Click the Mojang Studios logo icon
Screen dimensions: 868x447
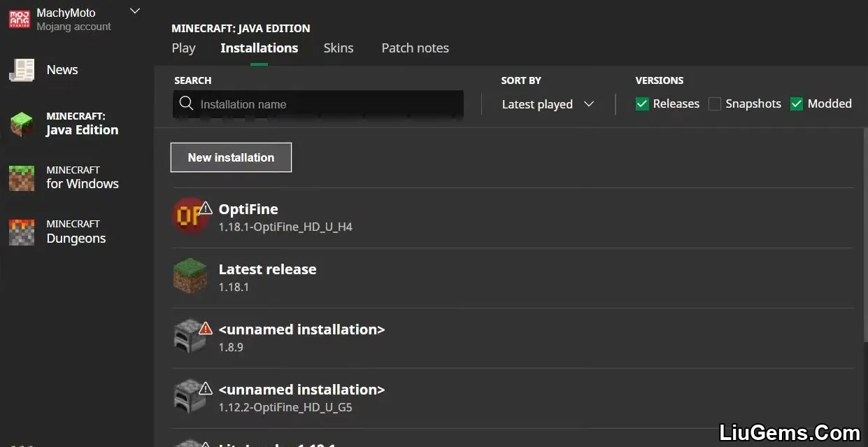click(19, 19)
